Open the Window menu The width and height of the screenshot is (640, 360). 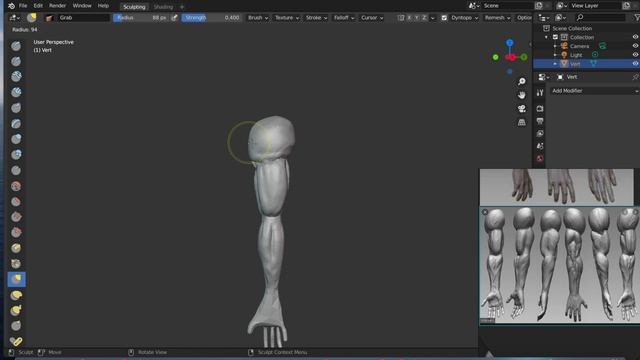(x=82, y=6)
